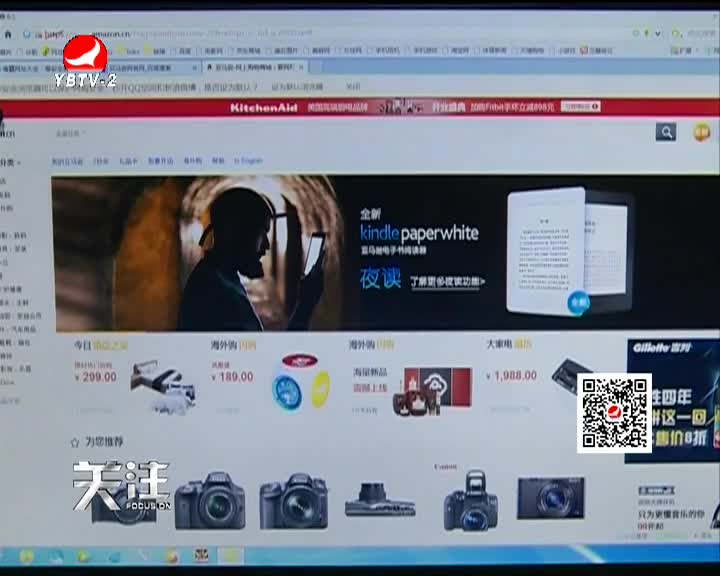
Task: Open the first navigation link 我的亚马逊
Action: point(67,161)
